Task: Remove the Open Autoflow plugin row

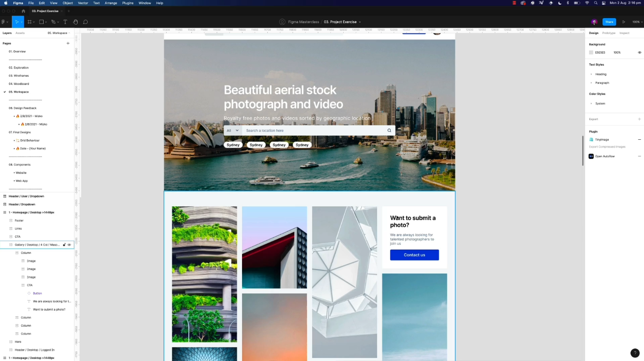Action: pos(639,156)
